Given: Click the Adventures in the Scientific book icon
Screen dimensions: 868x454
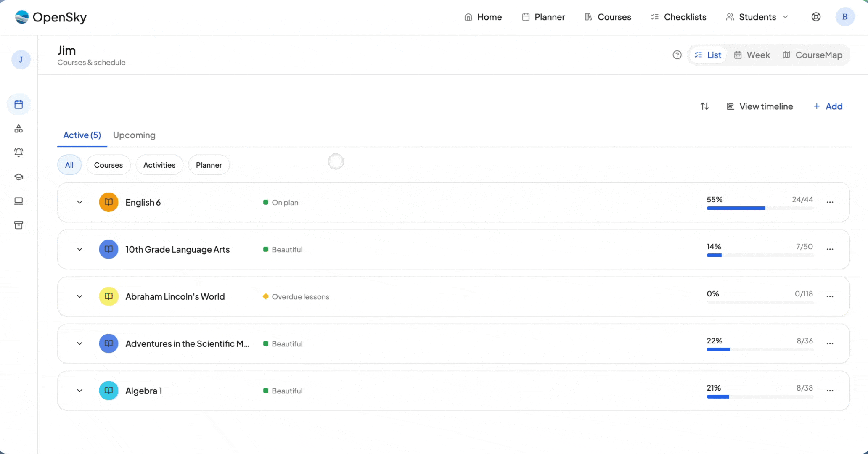Looking at the screenshot, I should 108,343.
